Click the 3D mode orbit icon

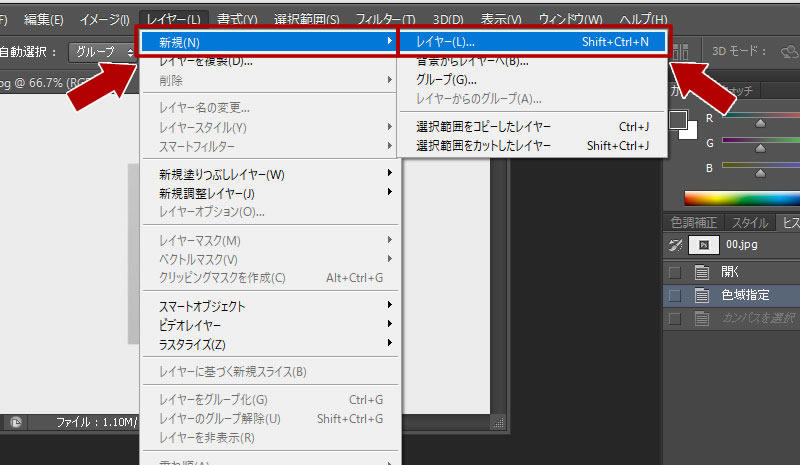[x=789, y=52]
